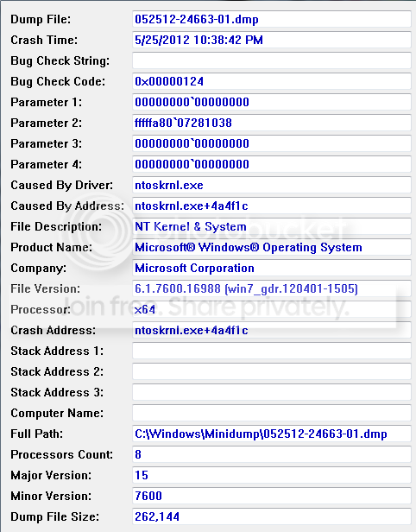Viewport: 416px width, 532px height.
Task: Click the Parameter 4 value field
Action: (x=272, y=164)
